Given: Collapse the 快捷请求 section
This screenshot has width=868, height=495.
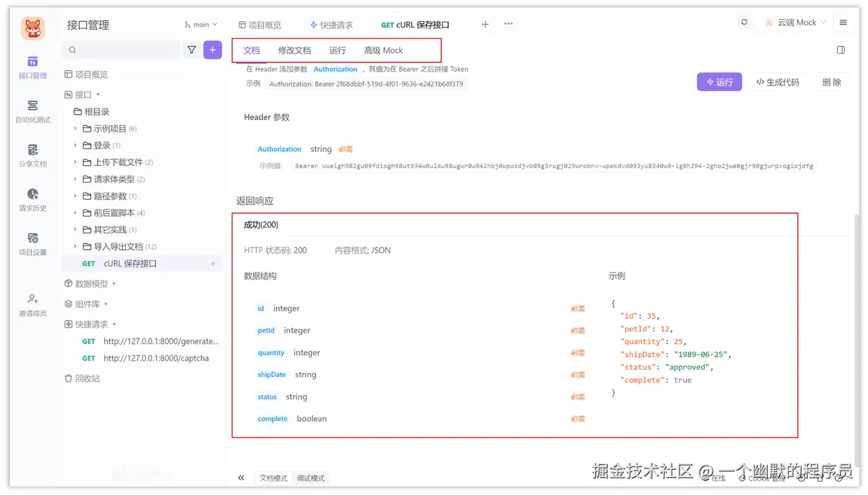Looking at the screenshot, I should (115, 324).
